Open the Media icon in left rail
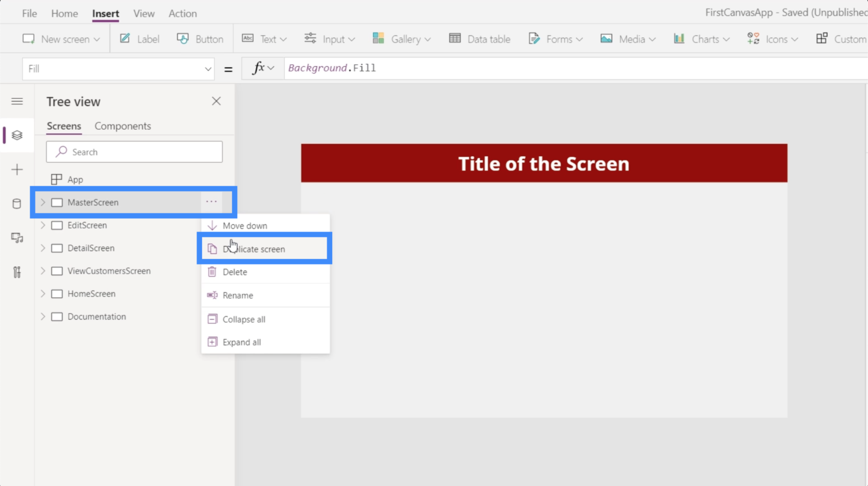Viewport: 868px width, 486px height. (x=17, y=238)
